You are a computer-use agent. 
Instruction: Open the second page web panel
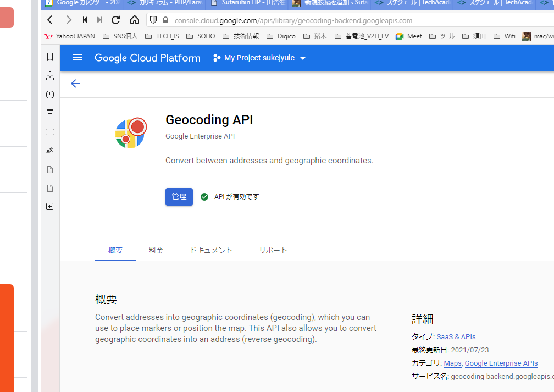click(x=50, y=188)
